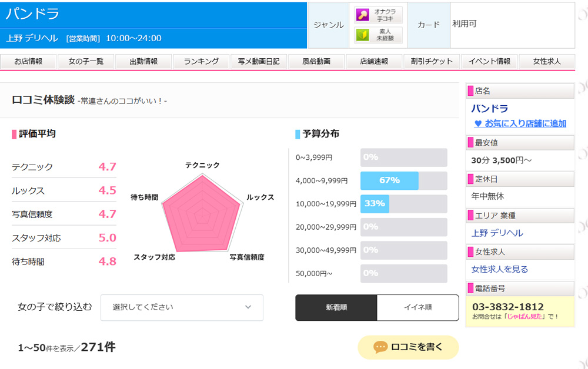Image resolution: width=588 pixels, height=369 pixels.
Task: Sort reviews by イイネ順
Action: pyautogui.click(x=417, y=307)
